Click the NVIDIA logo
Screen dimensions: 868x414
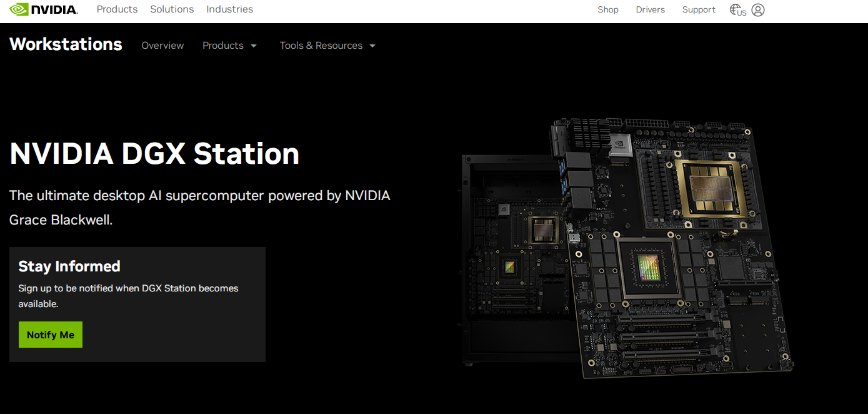click(x=44, y=9)
